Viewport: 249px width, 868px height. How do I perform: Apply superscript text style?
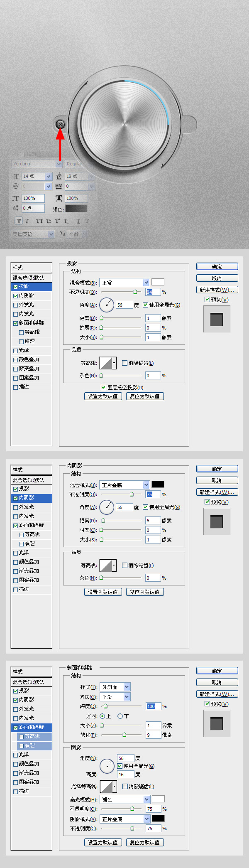coord(58,221)
